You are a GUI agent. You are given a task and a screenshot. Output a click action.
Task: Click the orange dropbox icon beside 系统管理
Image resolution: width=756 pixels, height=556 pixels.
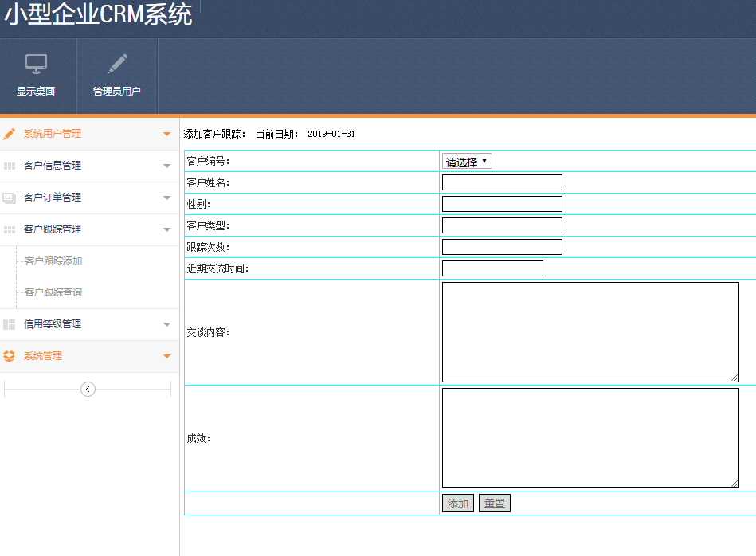coord(9,356)
